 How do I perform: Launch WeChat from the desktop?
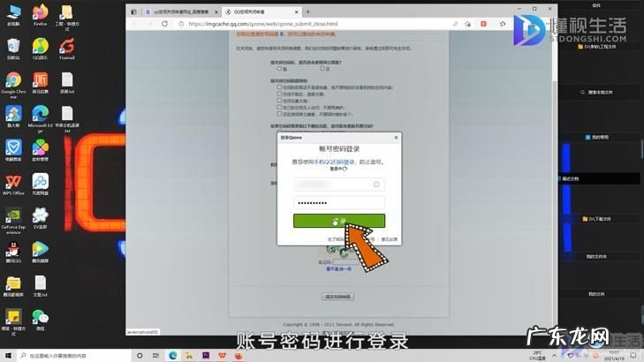click(40, 320)
